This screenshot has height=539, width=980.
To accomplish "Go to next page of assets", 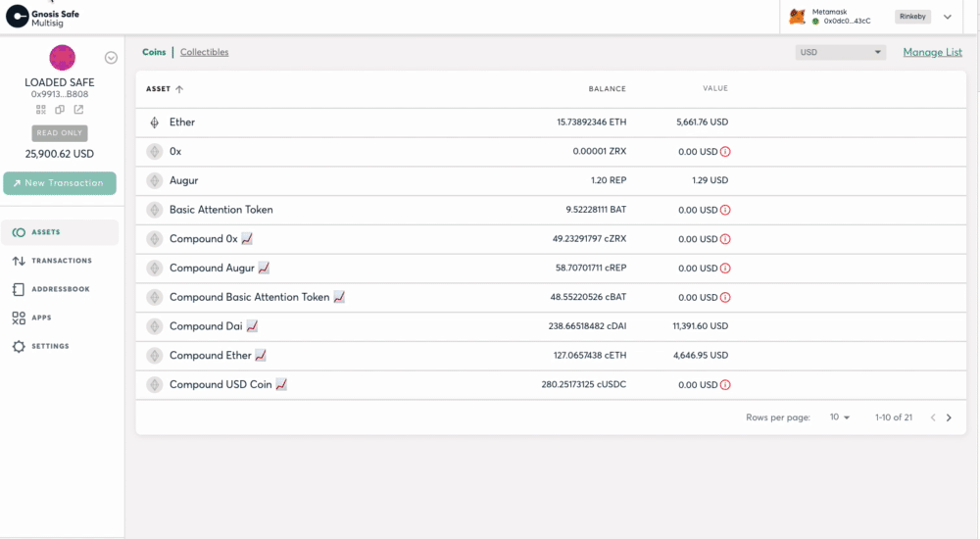I will pos(949,417).
